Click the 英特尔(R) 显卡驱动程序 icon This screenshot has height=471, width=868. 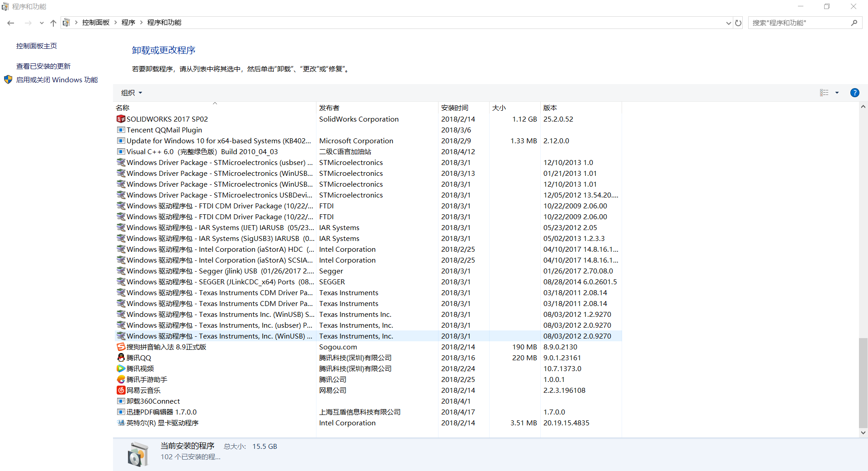click(x=121, y=423)
